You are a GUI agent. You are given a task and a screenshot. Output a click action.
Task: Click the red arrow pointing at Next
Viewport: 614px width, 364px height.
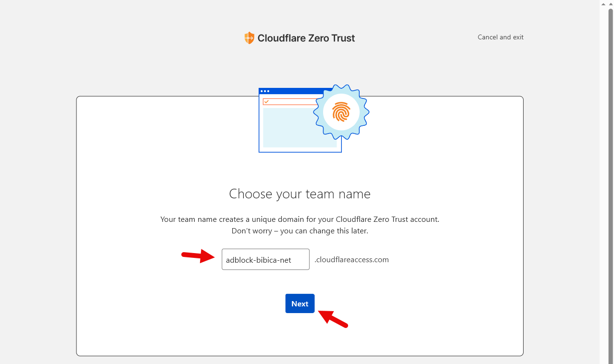(334, 319)
